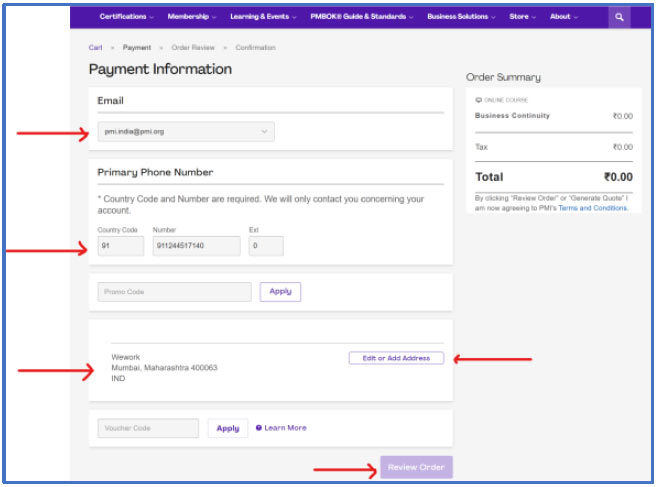Click the Learn More help icon
658x487 pixels.
[259, 428]
